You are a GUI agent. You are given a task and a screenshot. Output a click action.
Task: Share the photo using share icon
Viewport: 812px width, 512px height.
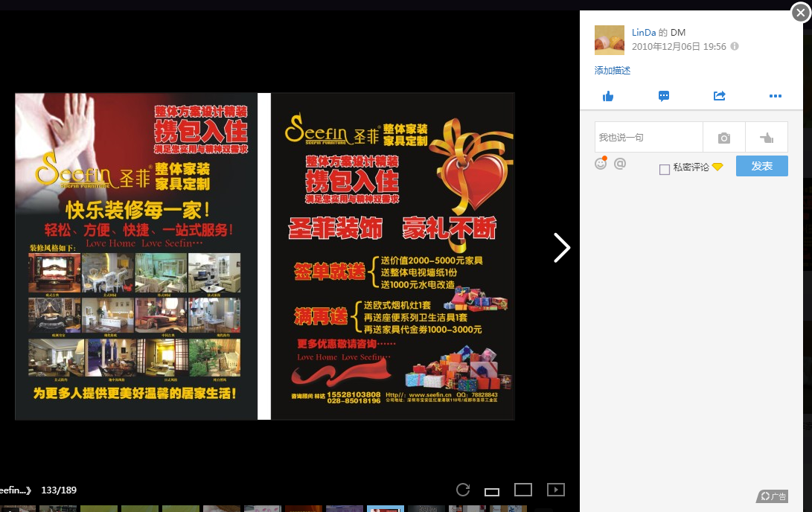[719, 96]
